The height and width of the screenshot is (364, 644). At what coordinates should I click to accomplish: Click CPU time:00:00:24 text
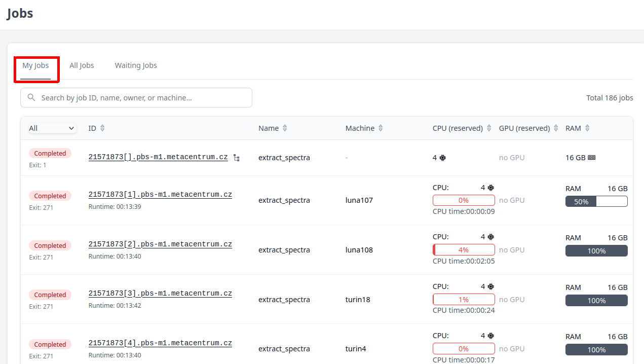point(464,310)
